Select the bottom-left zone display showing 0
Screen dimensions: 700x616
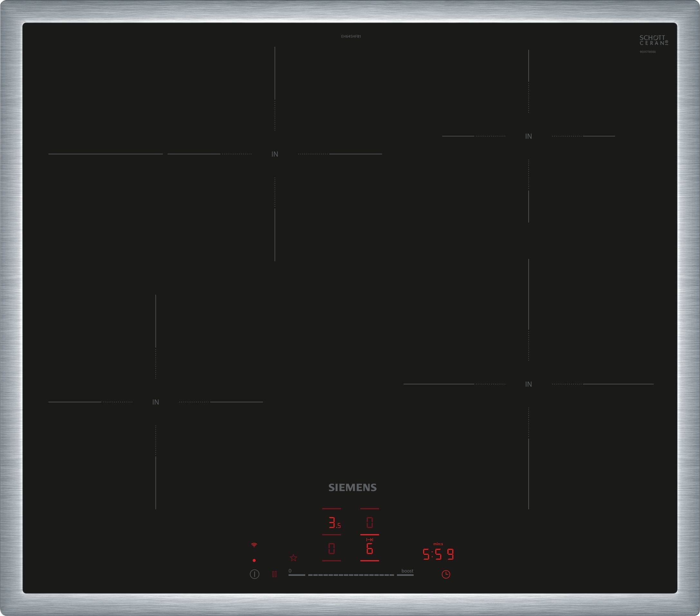[331, 549]
